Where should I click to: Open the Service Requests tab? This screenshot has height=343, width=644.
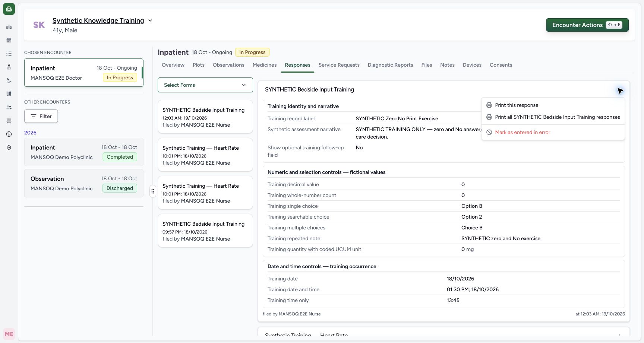pos(339,65)
